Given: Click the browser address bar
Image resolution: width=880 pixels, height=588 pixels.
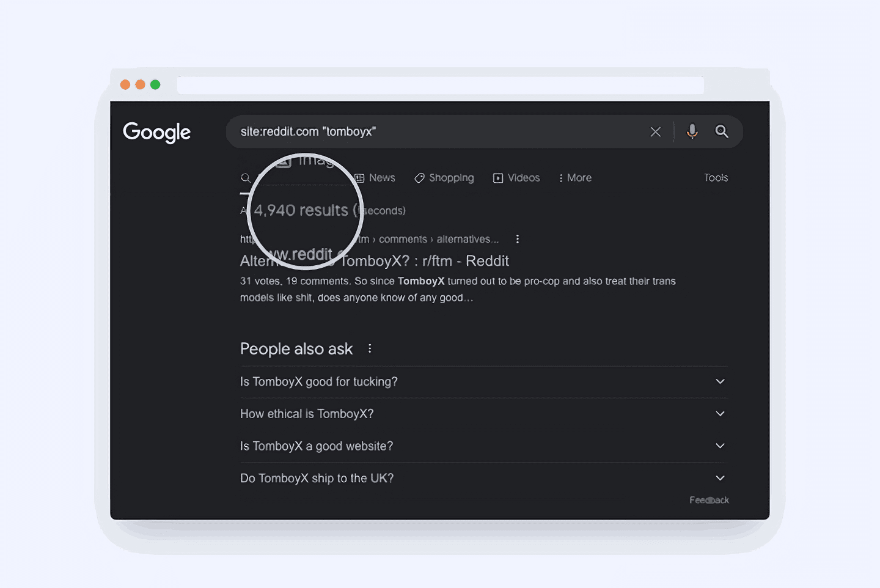Looking at the screenshot, I should pos(441,85).
